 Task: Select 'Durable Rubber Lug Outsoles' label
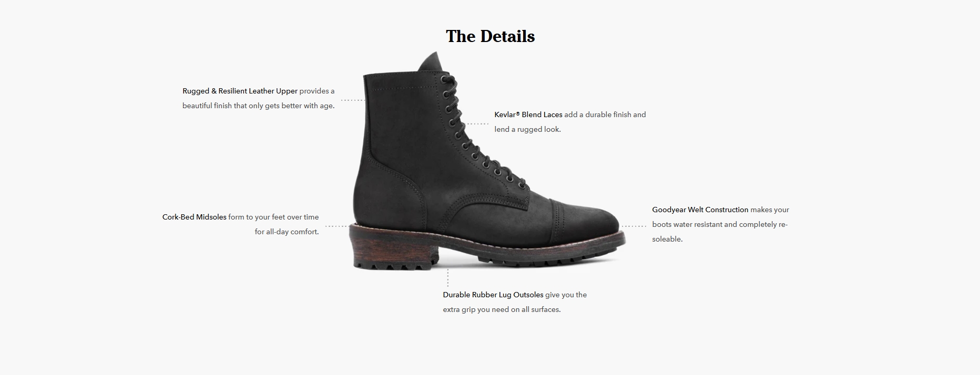tap(493, 295)
